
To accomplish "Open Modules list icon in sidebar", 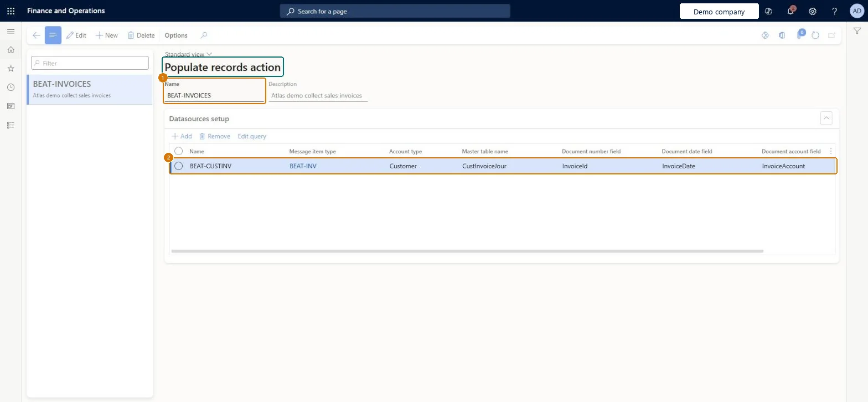I will click(11, 125).
